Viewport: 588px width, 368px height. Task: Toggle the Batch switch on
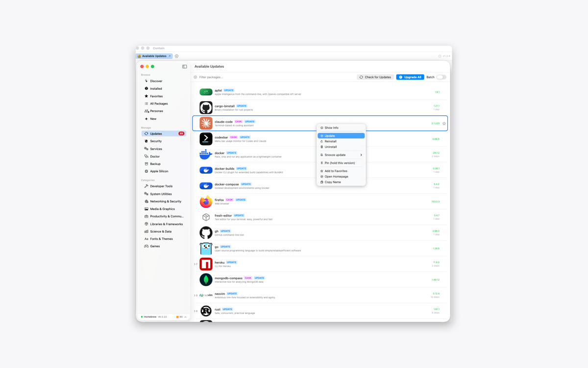(x=441, y=77)
